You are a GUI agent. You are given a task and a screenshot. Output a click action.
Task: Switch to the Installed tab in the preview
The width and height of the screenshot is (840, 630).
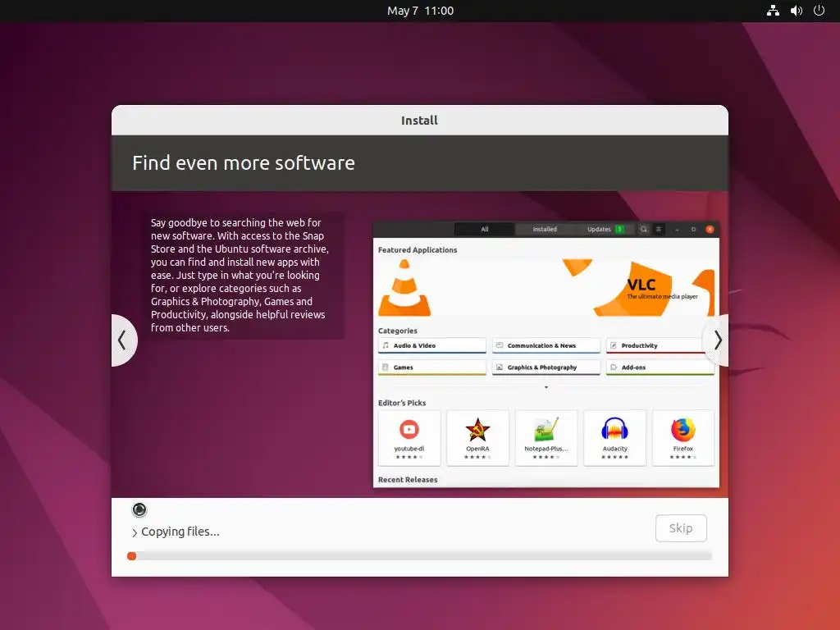point(545,230)
